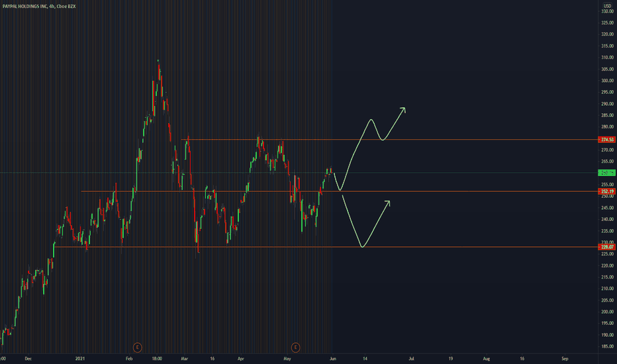Screen dimensions: 617x364
Task: Select the horizontal line at 228.07
Action: pyautogui.click(x=326, y=247)
